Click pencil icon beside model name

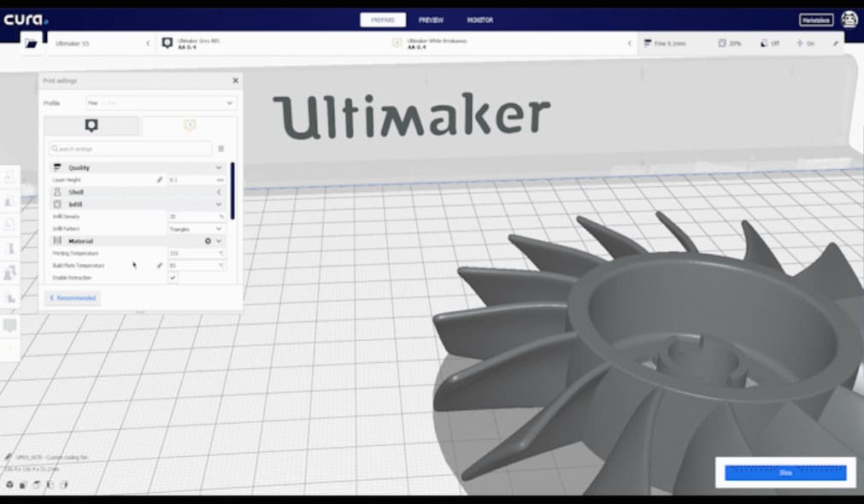coord(8,457)
